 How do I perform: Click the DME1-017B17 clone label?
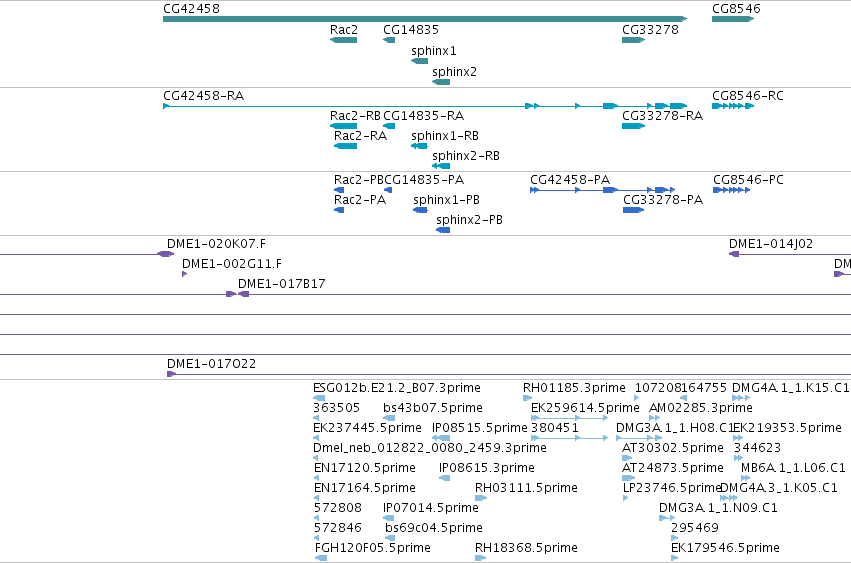pyautogui.click(x=282, y=284)
